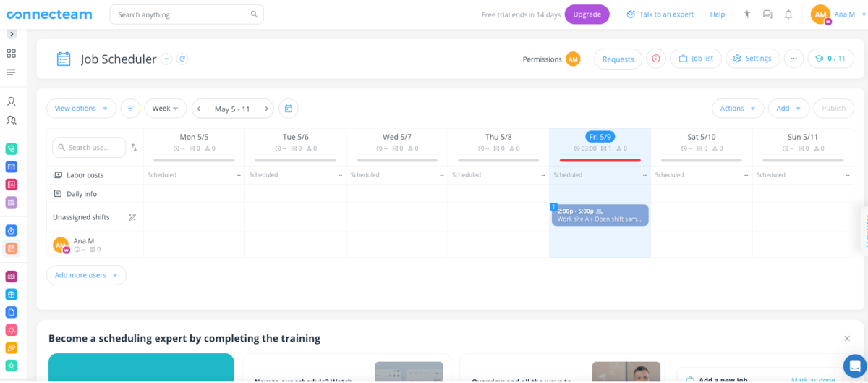Open the Requests panel

pyautogui.click(x=618, y=59)
